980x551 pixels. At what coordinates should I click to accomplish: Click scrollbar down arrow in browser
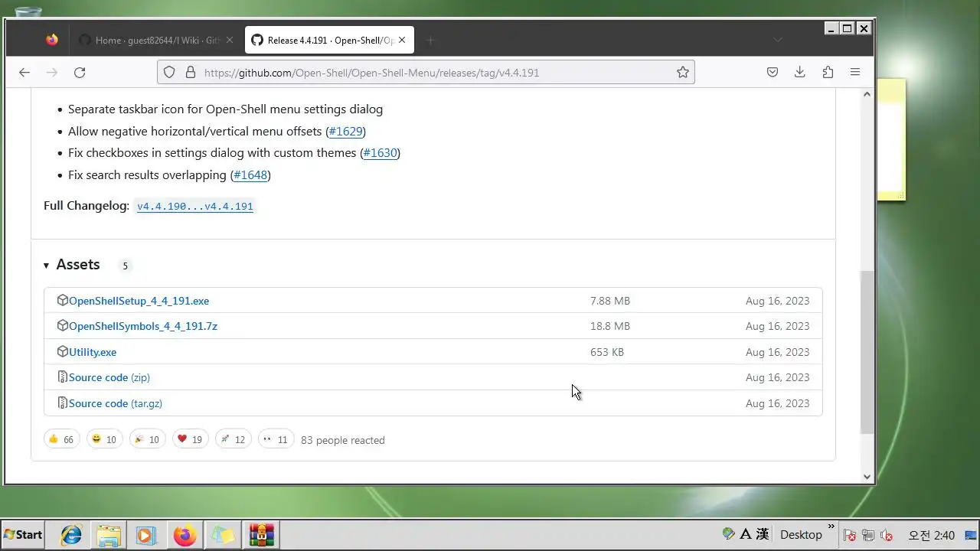point(867,477)
